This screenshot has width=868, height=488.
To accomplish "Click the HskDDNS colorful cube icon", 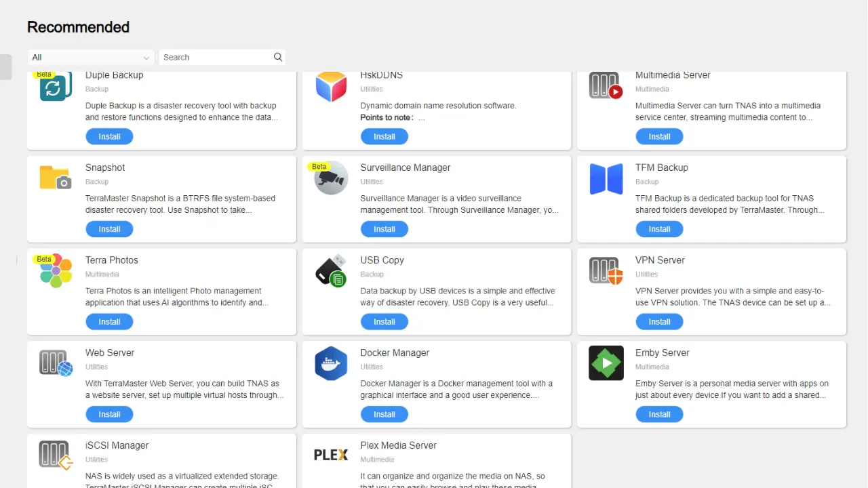I will coord(331,86).
